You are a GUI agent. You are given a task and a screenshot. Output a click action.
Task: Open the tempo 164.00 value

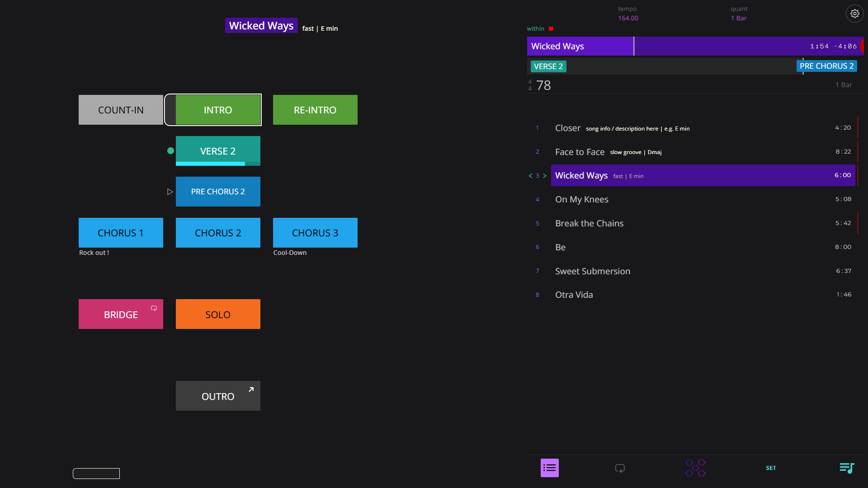point(628,18)
